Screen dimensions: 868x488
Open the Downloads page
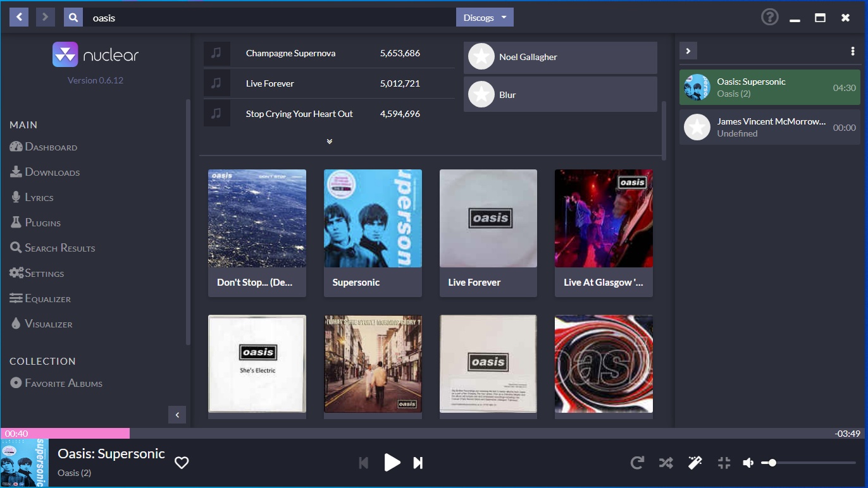pyautogui.click(x=45, y=172)
